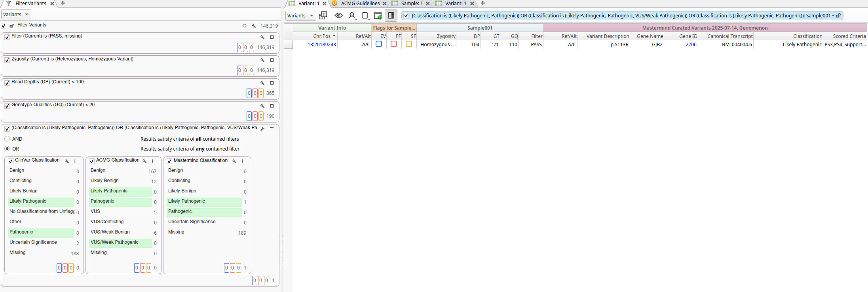Switch to the ACMG Guidelines tab
This screenshot has height=292, width=868.
(x=360, y=4)
